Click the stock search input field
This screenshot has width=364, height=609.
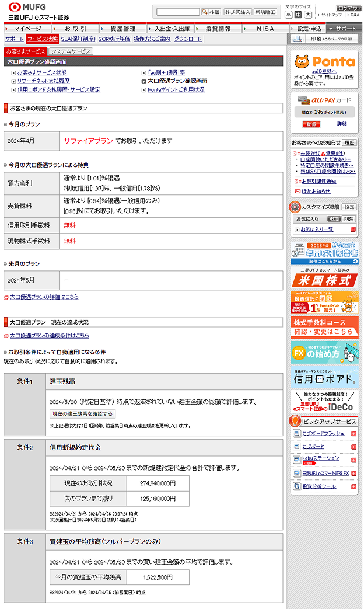tap(178, 12)
